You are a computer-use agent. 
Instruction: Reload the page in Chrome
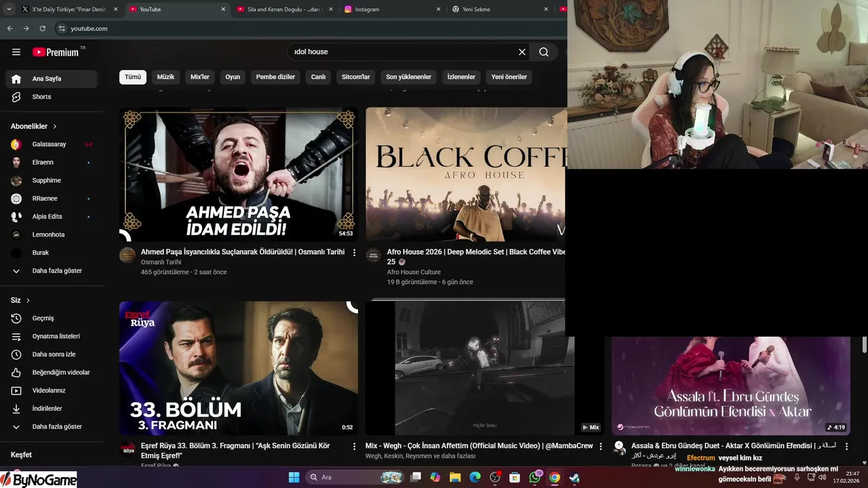[x=42, y=28]
